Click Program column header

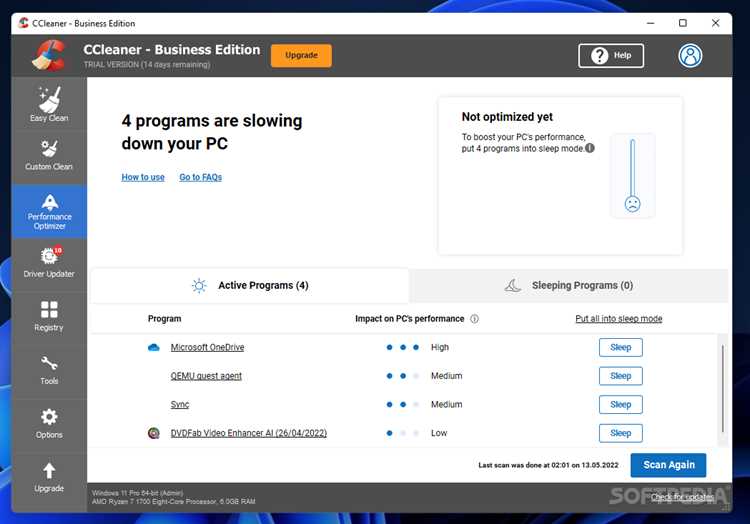(165, 319)
